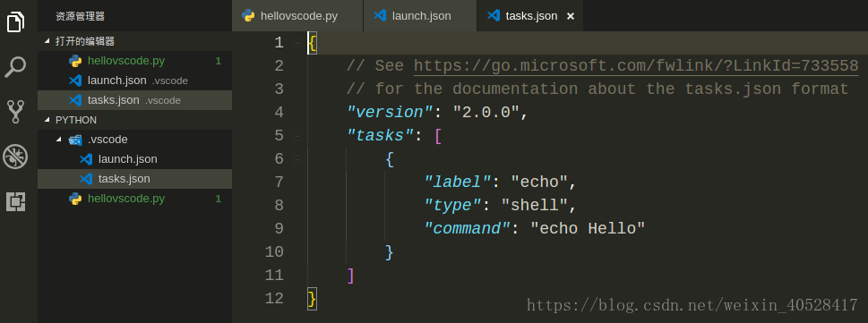Select the tasks.json tab
Viewport: 868px width, 323px height.
529,15
